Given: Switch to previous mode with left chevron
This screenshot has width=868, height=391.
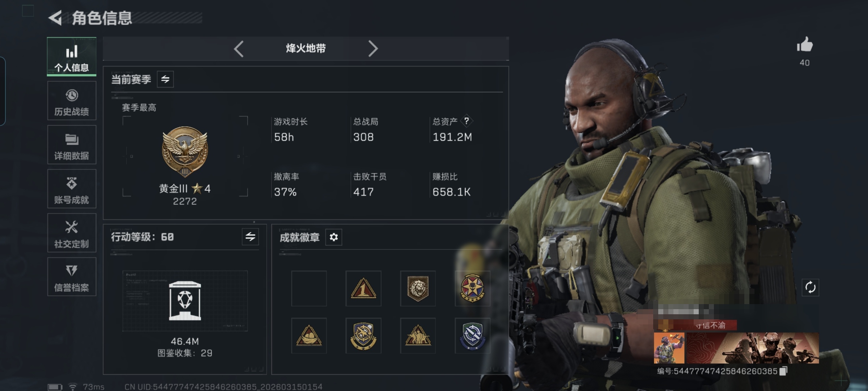Looking at the screenshot, I should (239, 49).
